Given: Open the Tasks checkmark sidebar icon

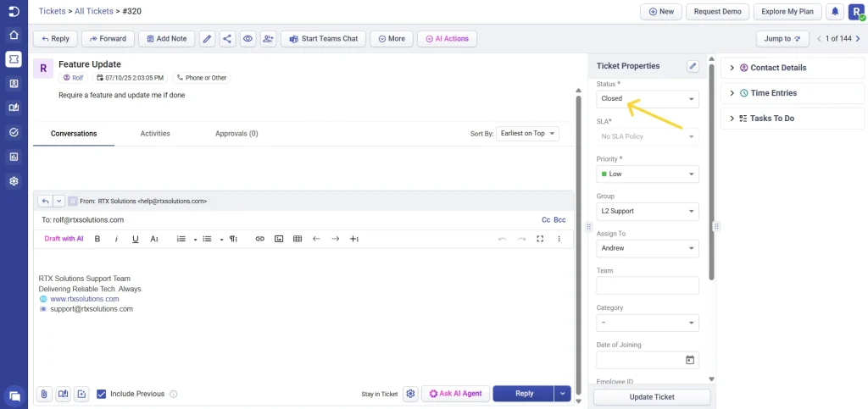Looking at the screenshot, I should pos(14,132).
